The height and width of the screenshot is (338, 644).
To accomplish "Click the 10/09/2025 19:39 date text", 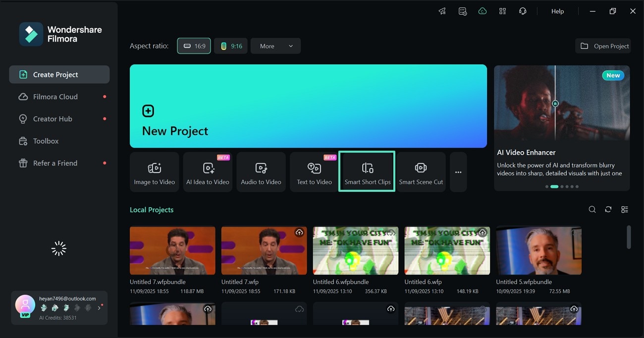I will click(516, 291).
